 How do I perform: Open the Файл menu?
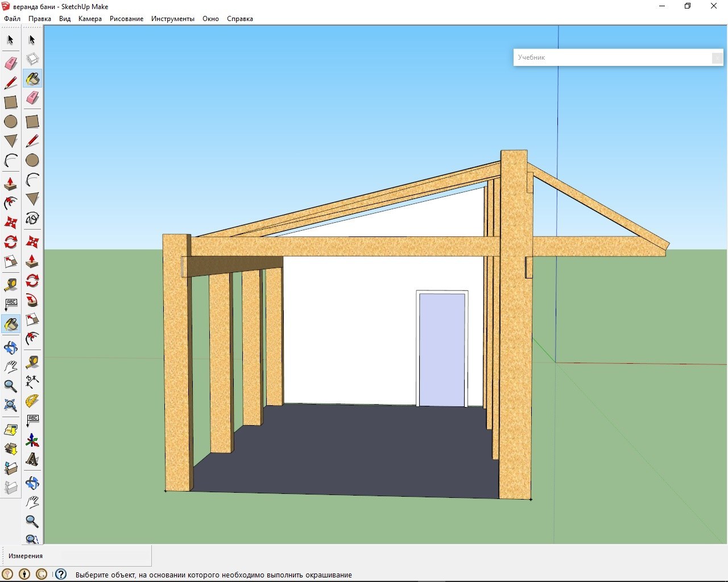(x=12, y=19)
